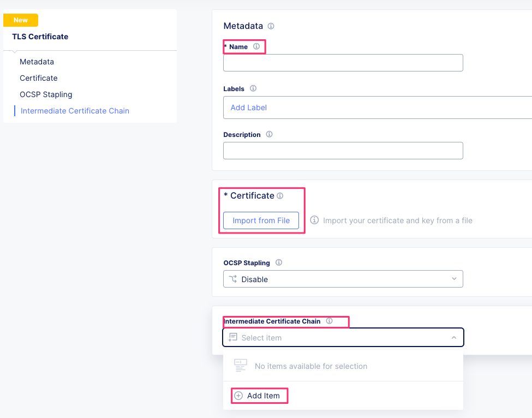Click the info icon next to Description
Image resolution: width=532 pixels, height=418 pixels.
269,134
